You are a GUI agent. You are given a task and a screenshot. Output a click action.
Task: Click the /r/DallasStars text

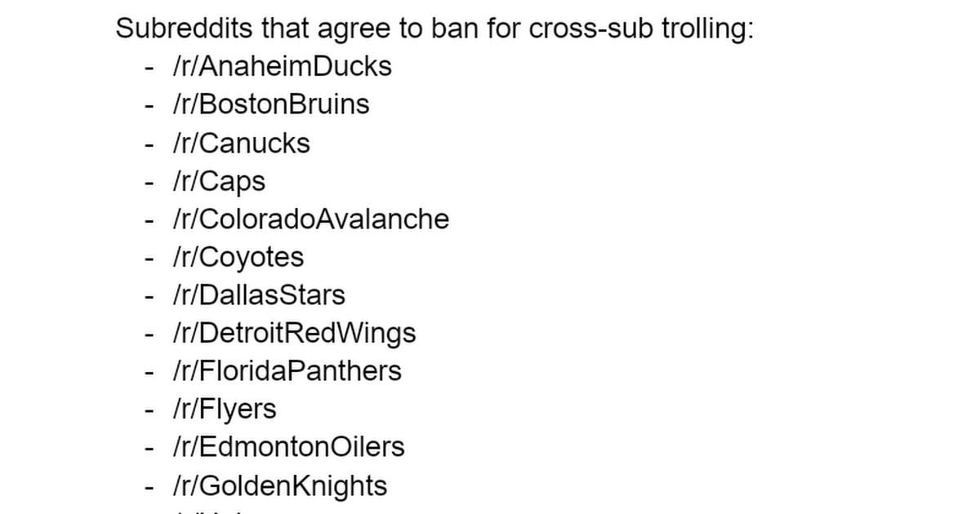coord(258,295)
